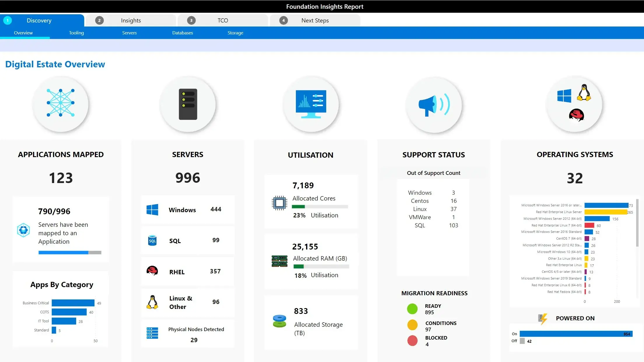Click the Windows logo in operating systems circle
Viewport: 644px width, 362px height.
(564, 96)
